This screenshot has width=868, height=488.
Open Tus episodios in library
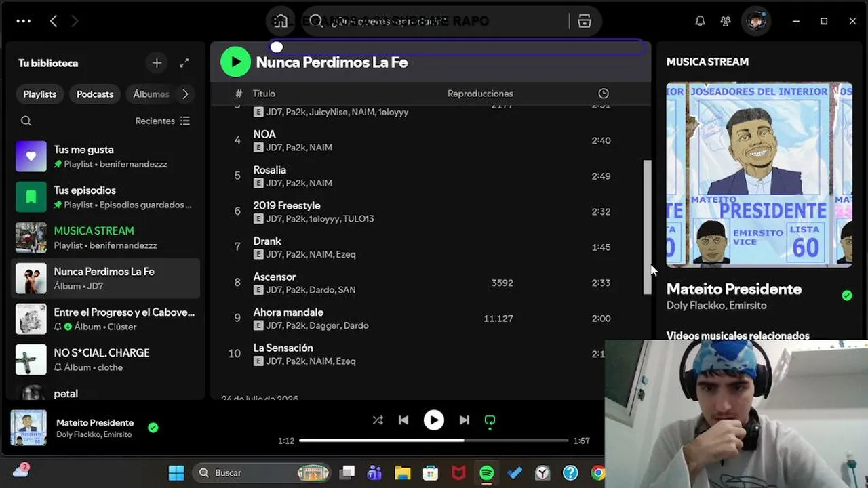pos(105,197)
